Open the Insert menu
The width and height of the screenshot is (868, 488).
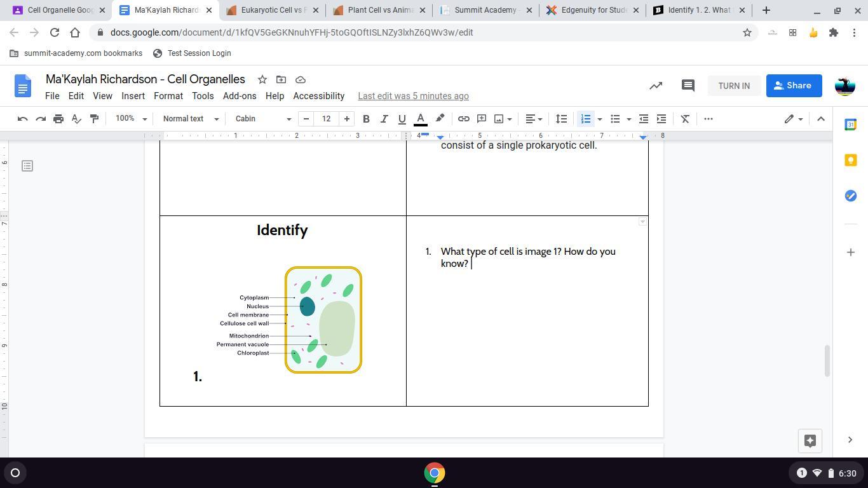[133, 96]
